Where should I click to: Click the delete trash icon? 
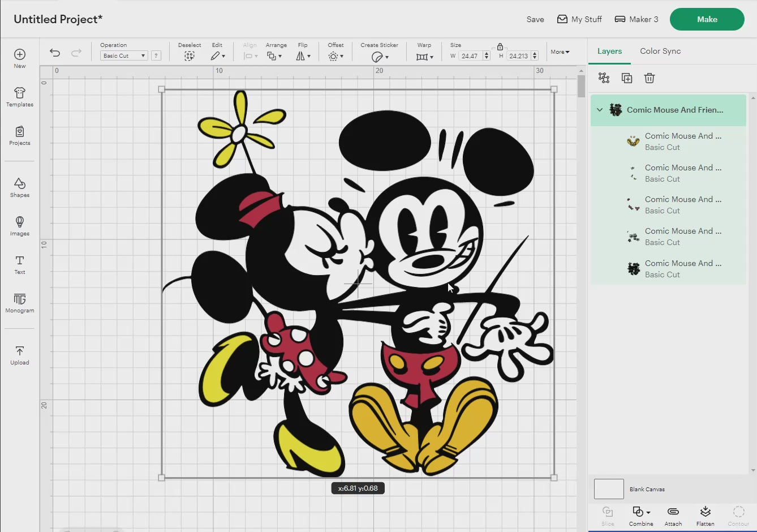(650, 78)
